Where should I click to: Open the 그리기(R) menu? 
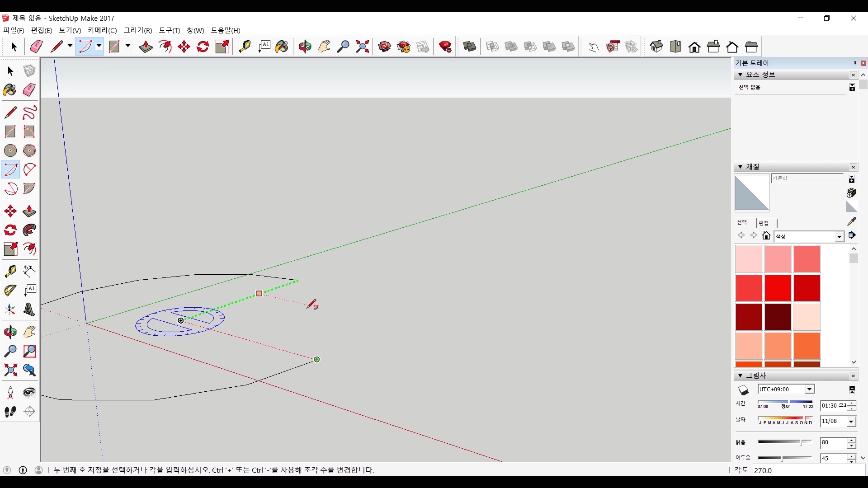[138, 30]
